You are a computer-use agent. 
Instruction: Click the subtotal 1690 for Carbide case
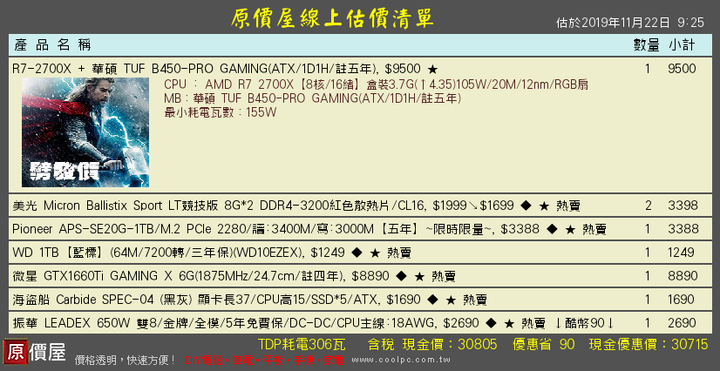tap(682, 300)
